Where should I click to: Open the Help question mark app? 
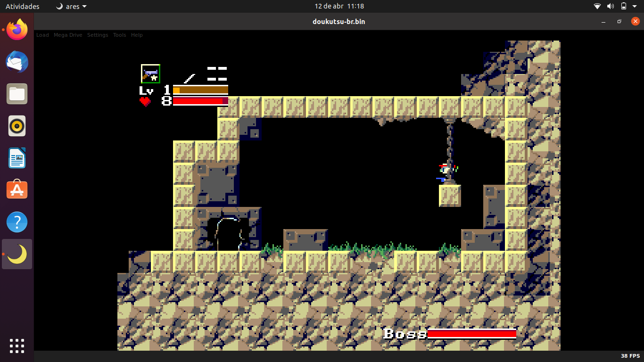(17, 222)
